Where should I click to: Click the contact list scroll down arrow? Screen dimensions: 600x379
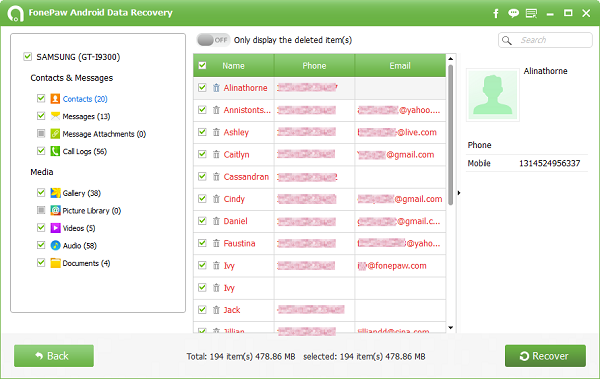click(450, 328)
